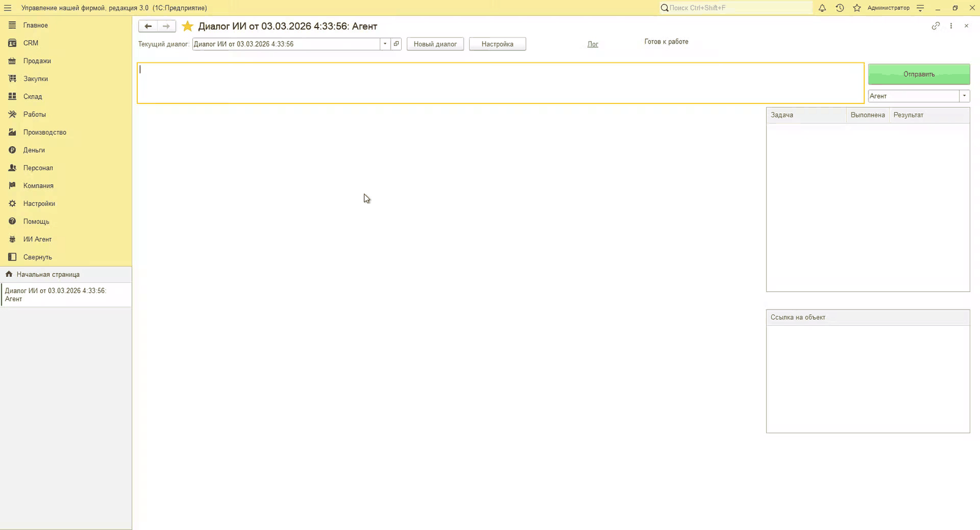Click the Готов к работе status text
The image size is (980, 530).
[666, 42]
